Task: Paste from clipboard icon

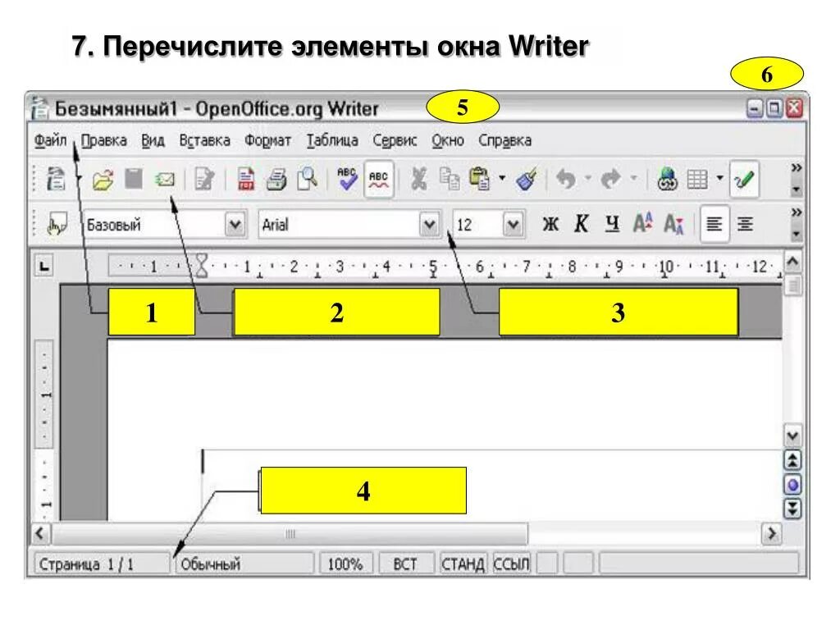Action: point(479,179)
